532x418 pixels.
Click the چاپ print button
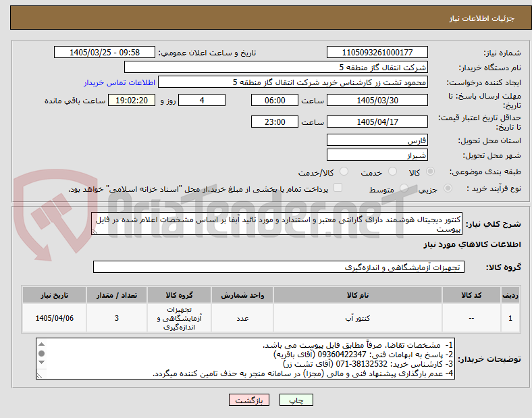coord(296,400)
